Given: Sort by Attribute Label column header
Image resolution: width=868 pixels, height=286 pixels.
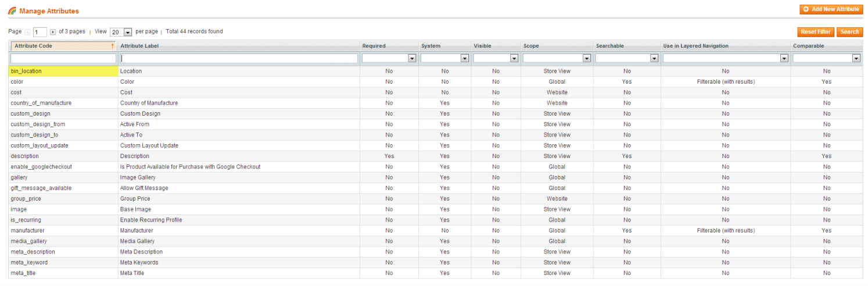Looking at the screenshot, I should 139,46.
